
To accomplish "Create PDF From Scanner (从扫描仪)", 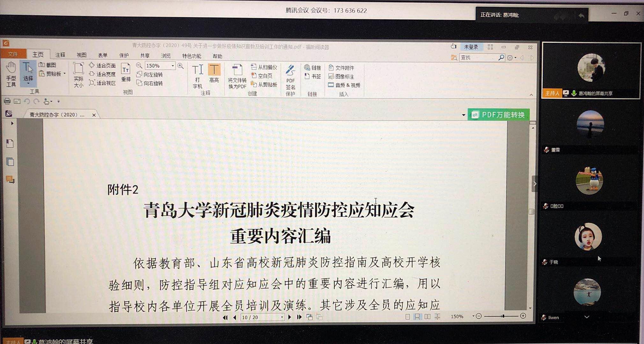I will click(264, 67).
